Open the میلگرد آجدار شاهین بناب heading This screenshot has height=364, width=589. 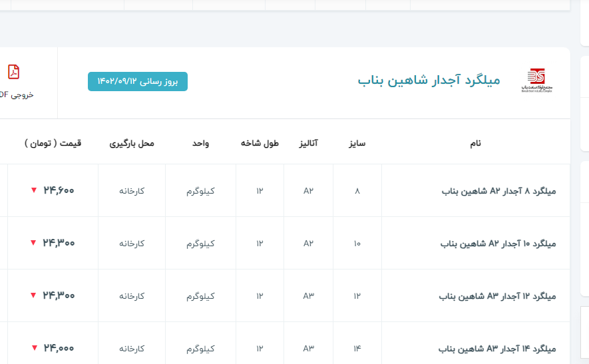pos(429,81)
